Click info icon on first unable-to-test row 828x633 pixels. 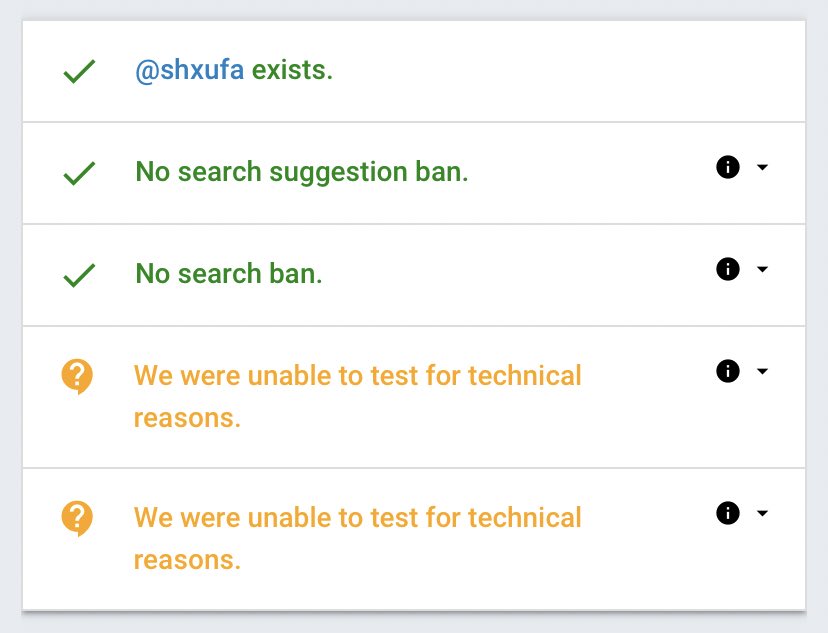[x=728, y=371]
